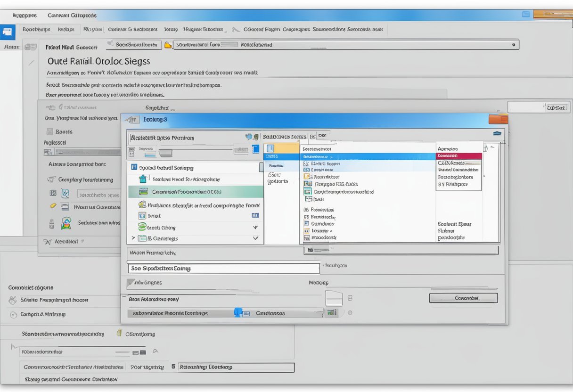The height and width of the screenshot is (392, 573).
Task: Click the yellow folder icon beside address bar
Action: pos(167,45)
